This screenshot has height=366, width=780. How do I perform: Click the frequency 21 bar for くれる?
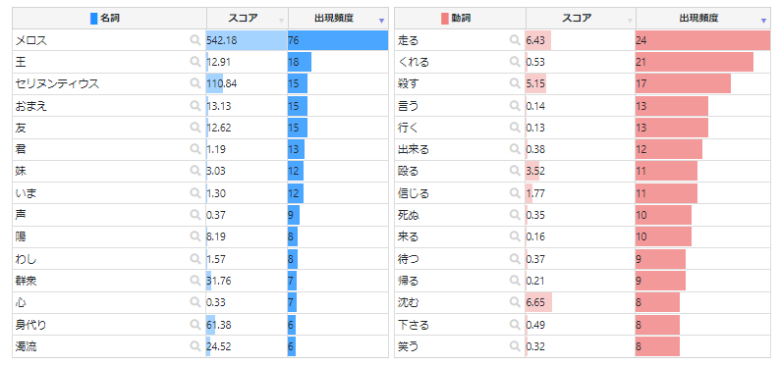pos(694,62)
